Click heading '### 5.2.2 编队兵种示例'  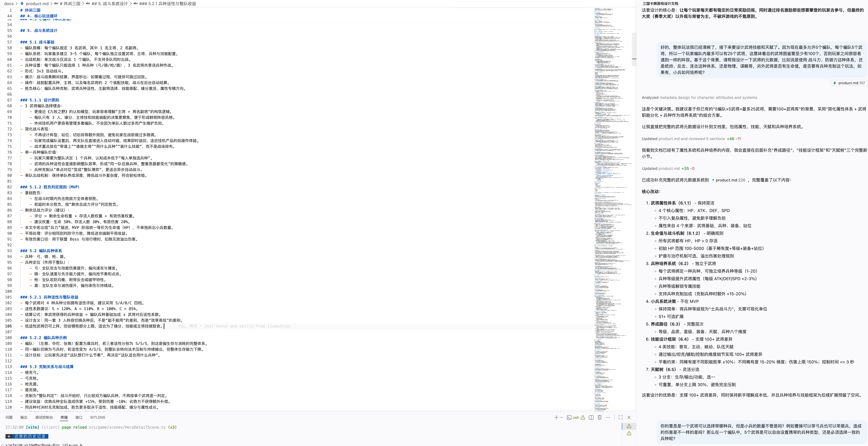pyautogui.click(x=43, y=338)
